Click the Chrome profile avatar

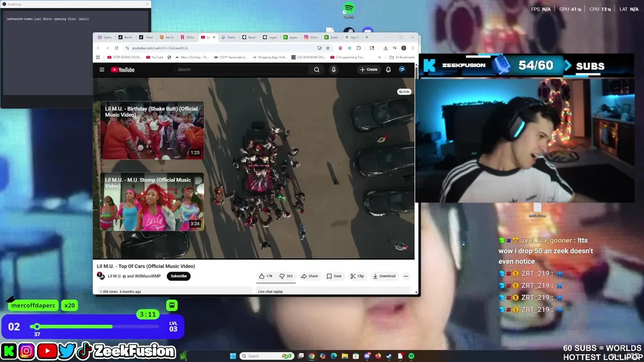pos(404,48)
